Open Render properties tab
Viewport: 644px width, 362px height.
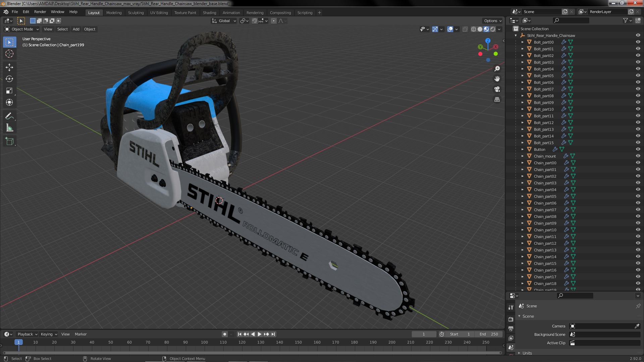point(511,319)
